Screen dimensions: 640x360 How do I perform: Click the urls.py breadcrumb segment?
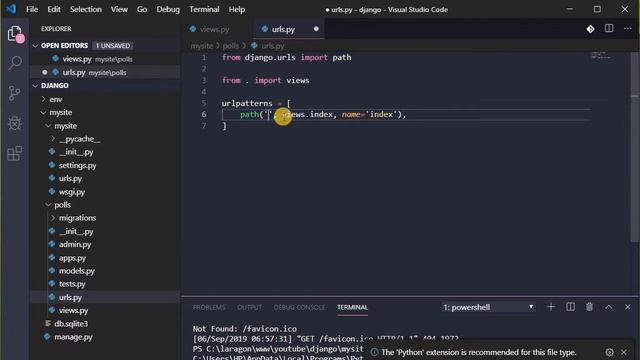tap(272, 46)
